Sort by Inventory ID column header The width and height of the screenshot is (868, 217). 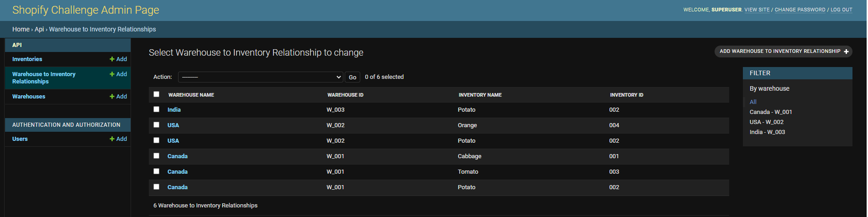point(626,95)
